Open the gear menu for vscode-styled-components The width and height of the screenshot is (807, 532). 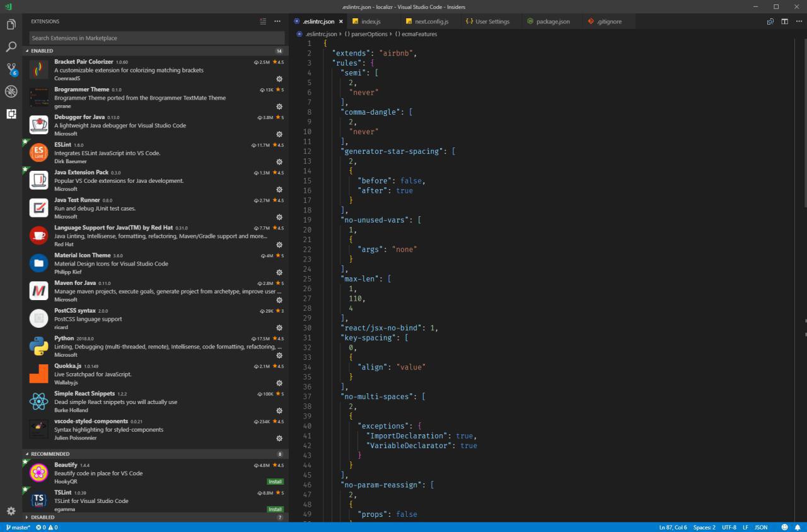tap(279, 438)
